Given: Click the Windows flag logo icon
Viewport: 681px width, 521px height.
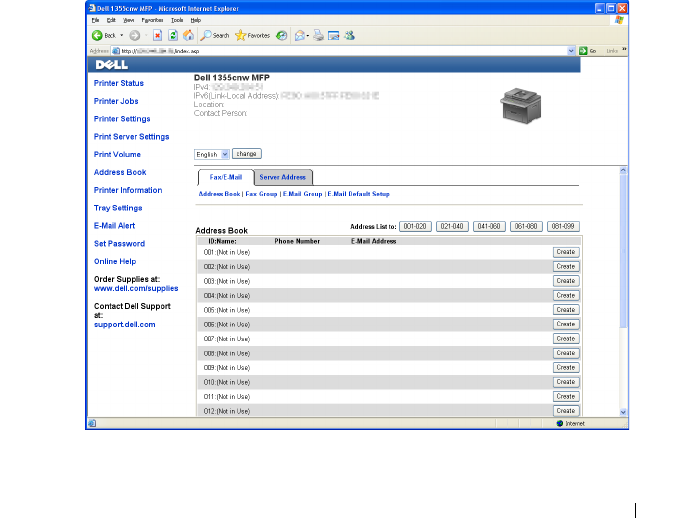Looking at the screenshot, I should pos(619,20).
